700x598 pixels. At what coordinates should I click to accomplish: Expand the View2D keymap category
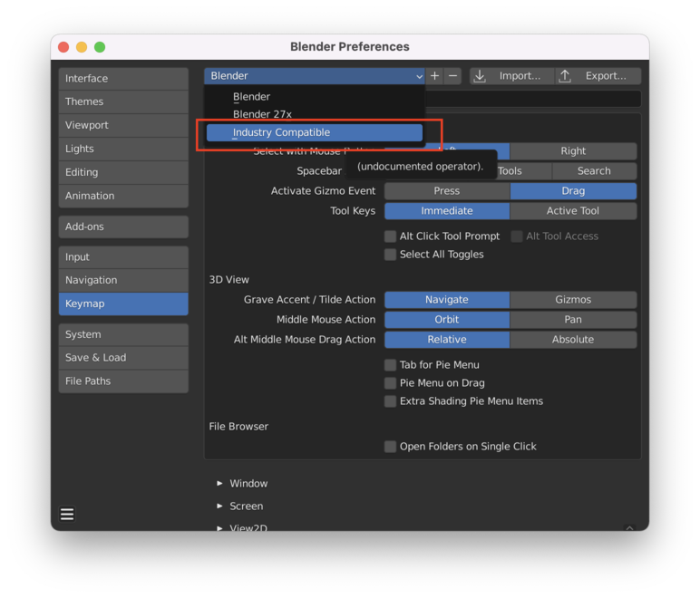pyautogui.click(x=219, y=528)
